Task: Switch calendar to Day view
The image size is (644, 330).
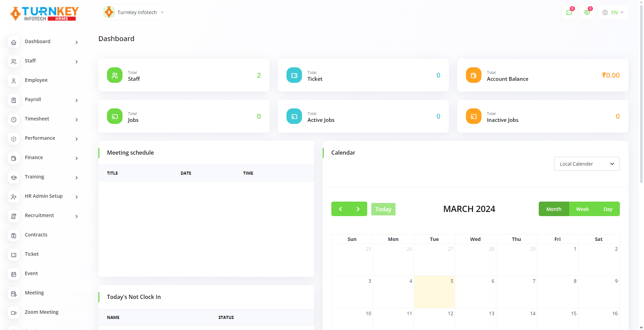Action: (x=607, y=209)
